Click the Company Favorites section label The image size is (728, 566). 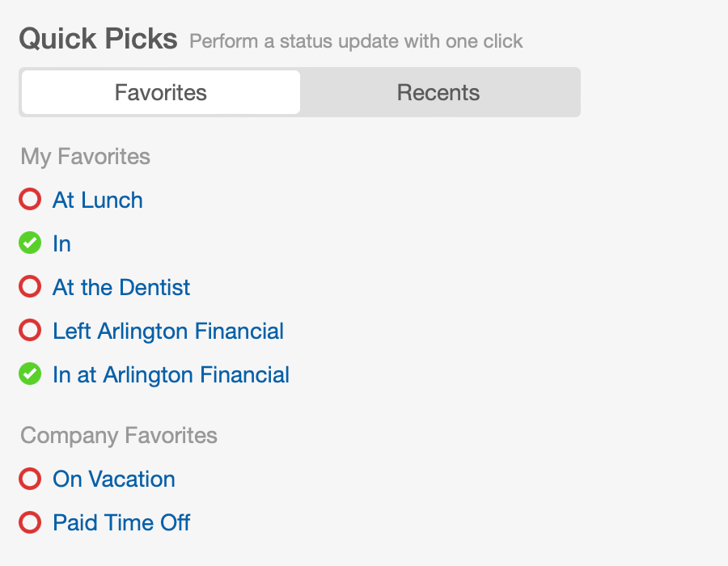pyautogui.click(x=119, y=436)
